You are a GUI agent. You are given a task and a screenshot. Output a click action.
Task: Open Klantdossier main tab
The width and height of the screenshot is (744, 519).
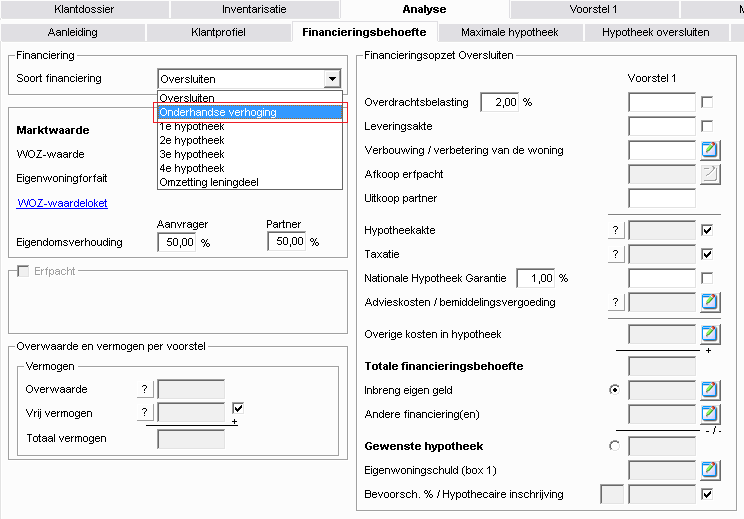click(x=84, y=9)
